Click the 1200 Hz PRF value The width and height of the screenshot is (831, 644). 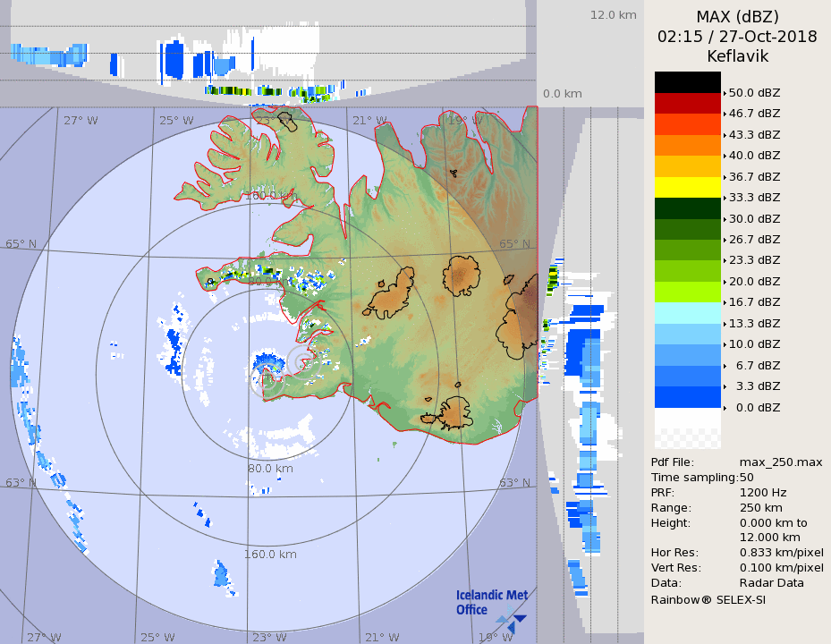[763, 492]
